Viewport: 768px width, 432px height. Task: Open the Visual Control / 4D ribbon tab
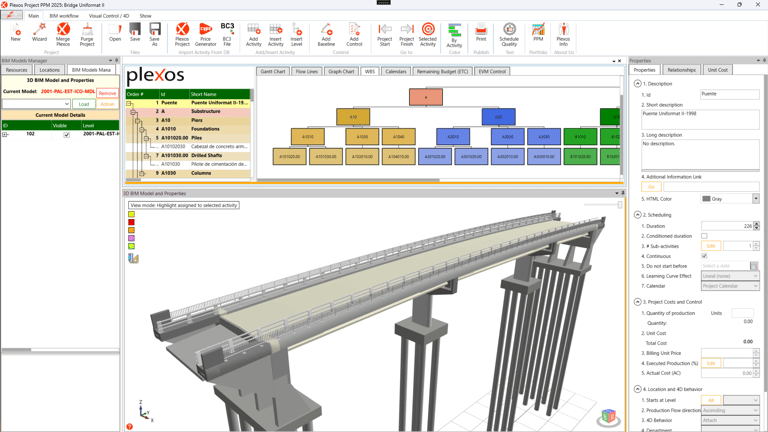coord(109,16)
